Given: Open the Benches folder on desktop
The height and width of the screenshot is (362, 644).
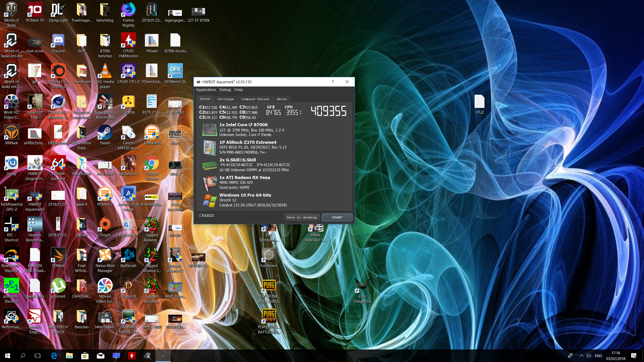Looking at the screenshot, I should click(82, 319).
